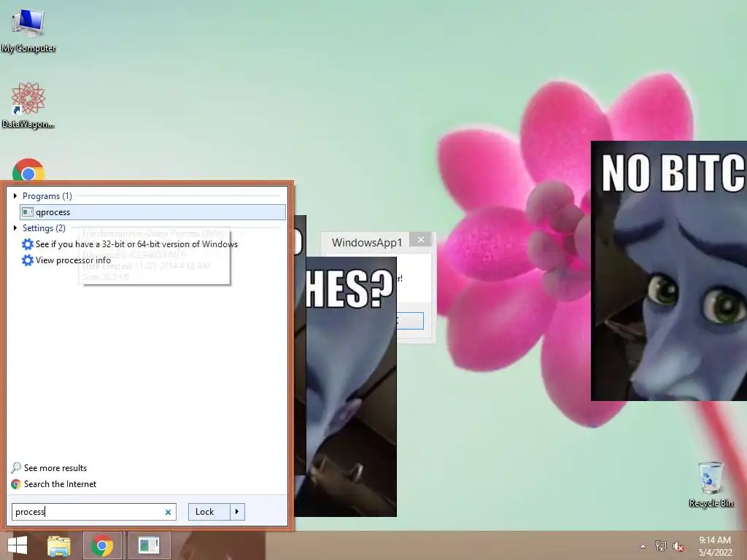Click the Lock button
747x560 pixels.
click(209, 511)
